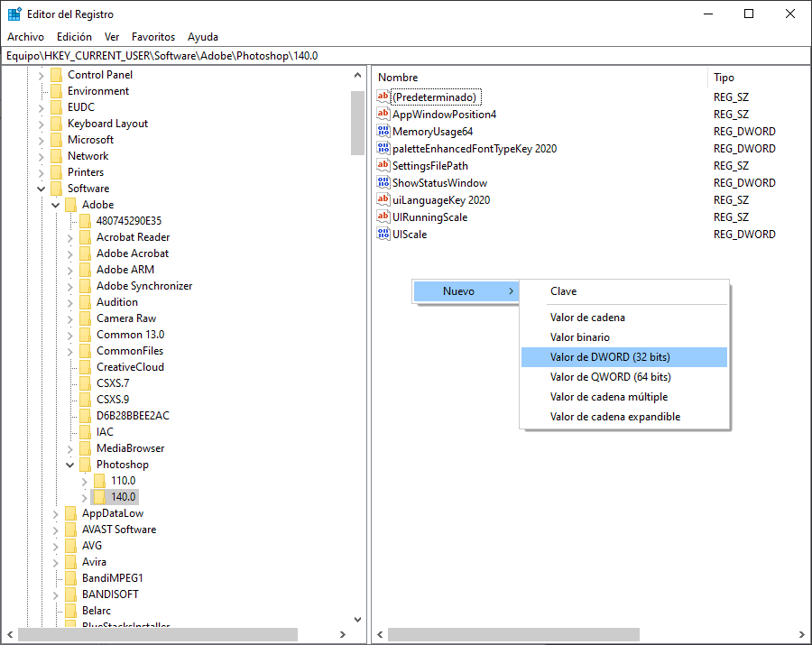Click the Registry Editor app icon in title bar
Image resolution: width=812 pixels, height=645 pixels.
pyautogui.click(x=14, y=14)
